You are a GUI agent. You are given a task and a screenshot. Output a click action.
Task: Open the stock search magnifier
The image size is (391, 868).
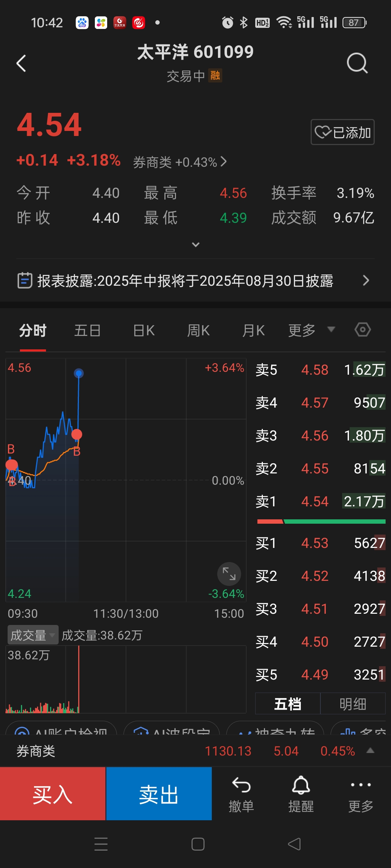click(357, 63)
